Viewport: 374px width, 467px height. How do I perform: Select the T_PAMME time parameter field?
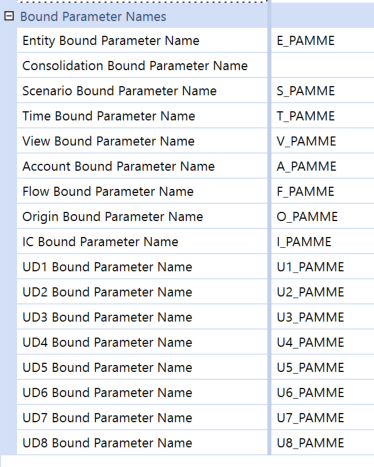coord(323,116)
